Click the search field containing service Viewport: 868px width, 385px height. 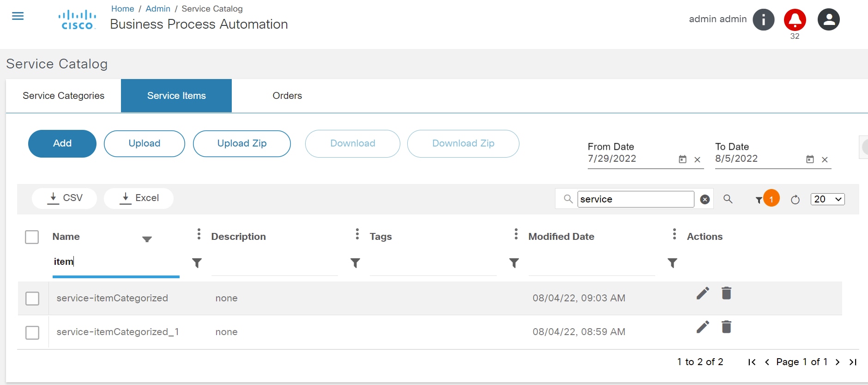click(635, 199)
